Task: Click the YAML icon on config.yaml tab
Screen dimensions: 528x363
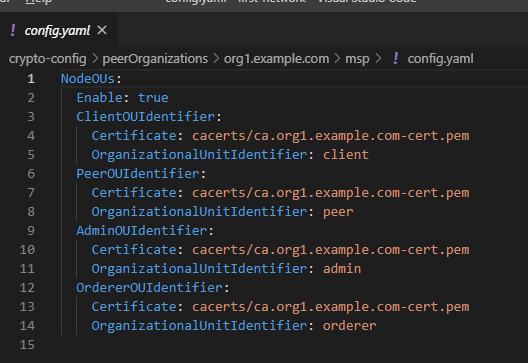Action: [x=13, y=30]
